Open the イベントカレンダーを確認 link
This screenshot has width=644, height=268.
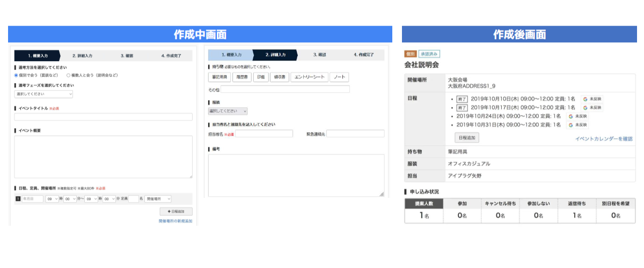coord(604,138)
